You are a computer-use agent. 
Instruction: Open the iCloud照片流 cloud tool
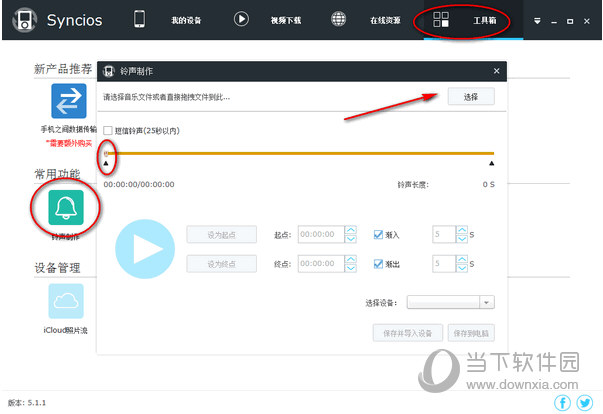pos(66,301)
